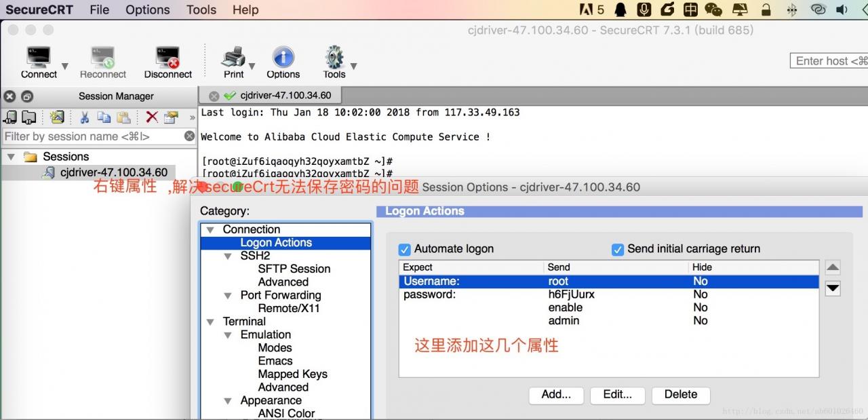
Task: Click the Sessions folder icon
Action: click(31, 157)
